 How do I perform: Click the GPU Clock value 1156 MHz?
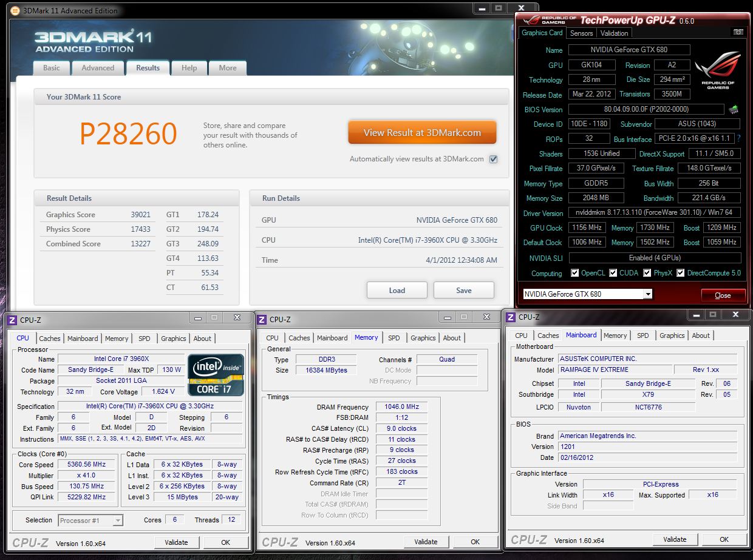588,228
